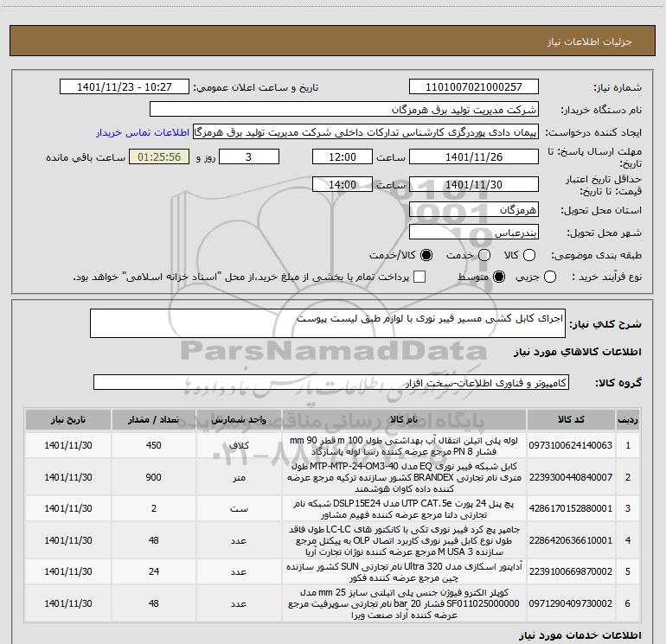Select the کالا radio button
This screenshot has height=644, width=666.
[x=529, y=255]
